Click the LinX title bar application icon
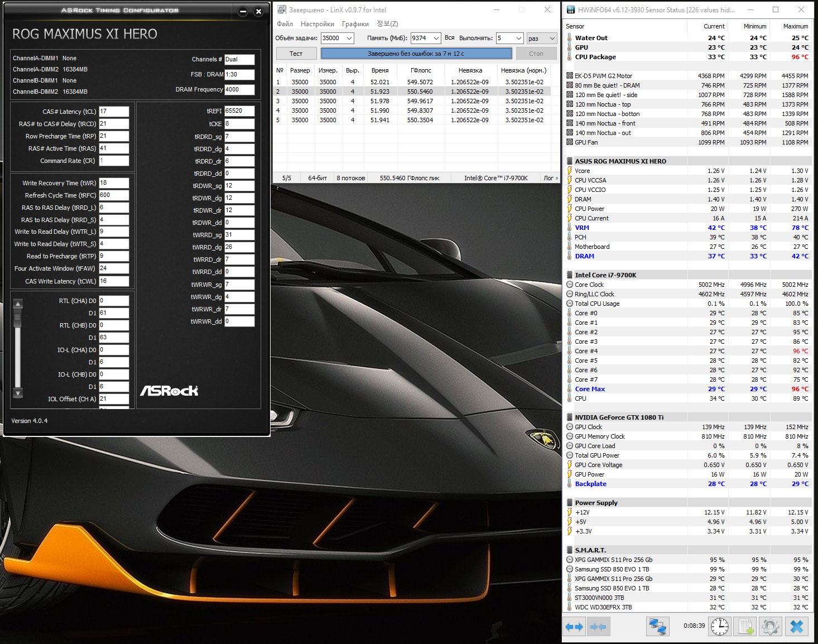Screen dimensions: 818x644 click(x=282, y=9)
